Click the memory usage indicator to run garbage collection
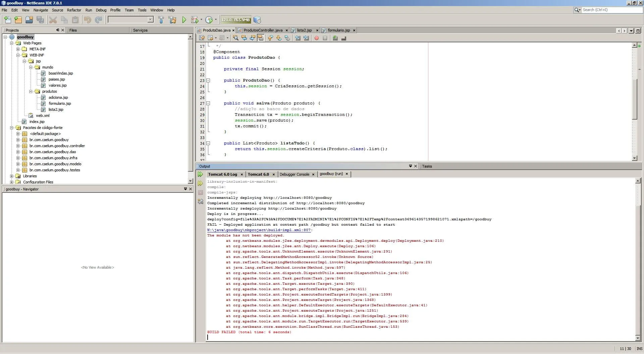 click(235, 20)
